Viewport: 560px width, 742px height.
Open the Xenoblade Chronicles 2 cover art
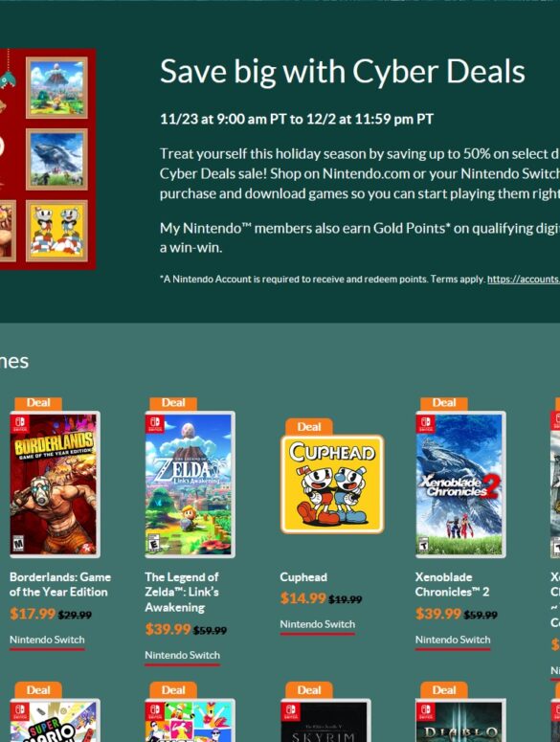point(460,484)
